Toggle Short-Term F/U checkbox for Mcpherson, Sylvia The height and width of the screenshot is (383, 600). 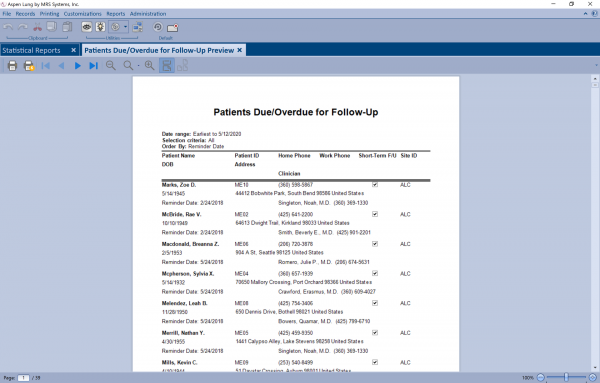375,273
